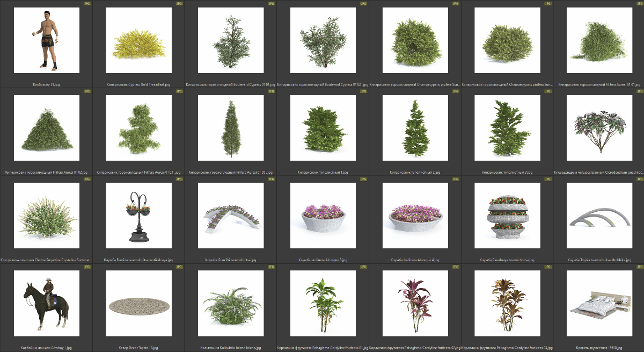Image resolution: width=644 pixels, height=352 pixels.
Task: Click the 'Кипарисовик туполистный 2.jpg' file name
Action: pyautogui.click(x=415, y=173)
